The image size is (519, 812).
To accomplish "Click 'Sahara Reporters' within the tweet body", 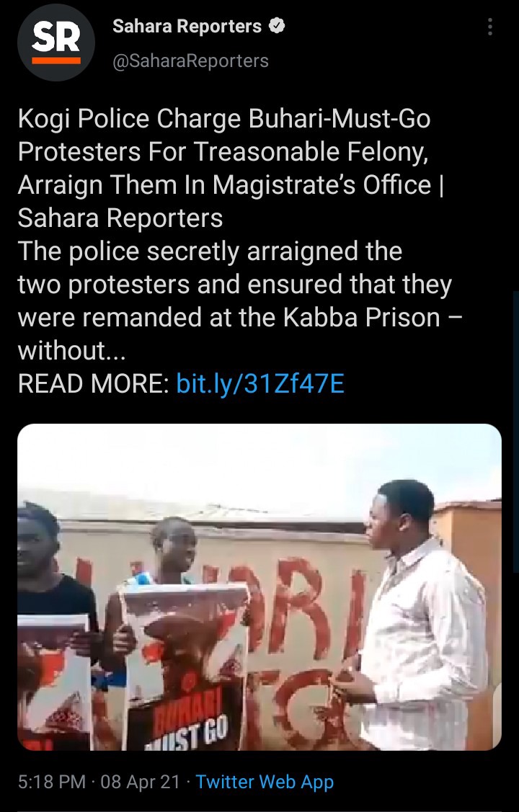I will coord(120,218).
